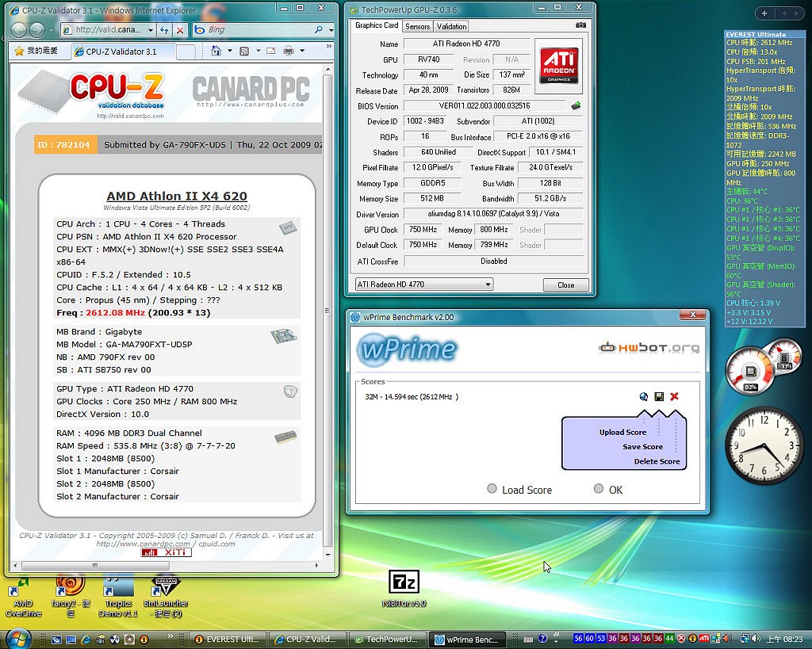812x649 pixels.
Task: Click the XiTi badge link at page bottom
Action: pos(167,552)
